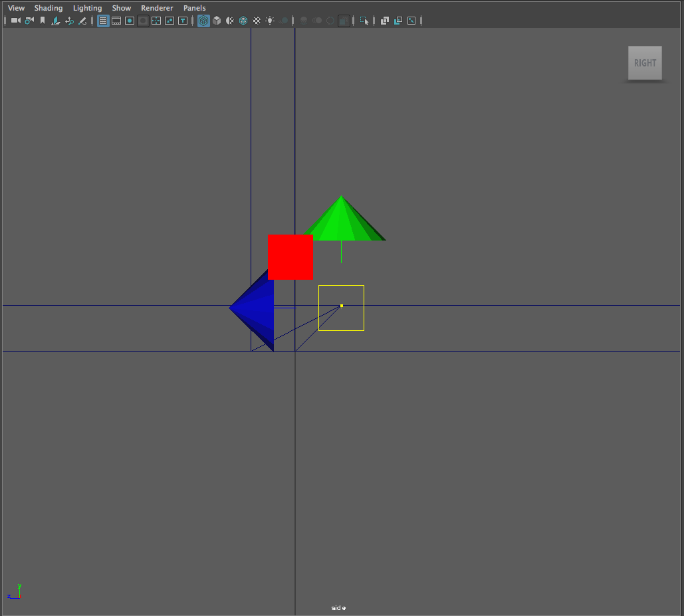Click the yellow pivot point of selected object
684x616 pixels.
(341, 306)
